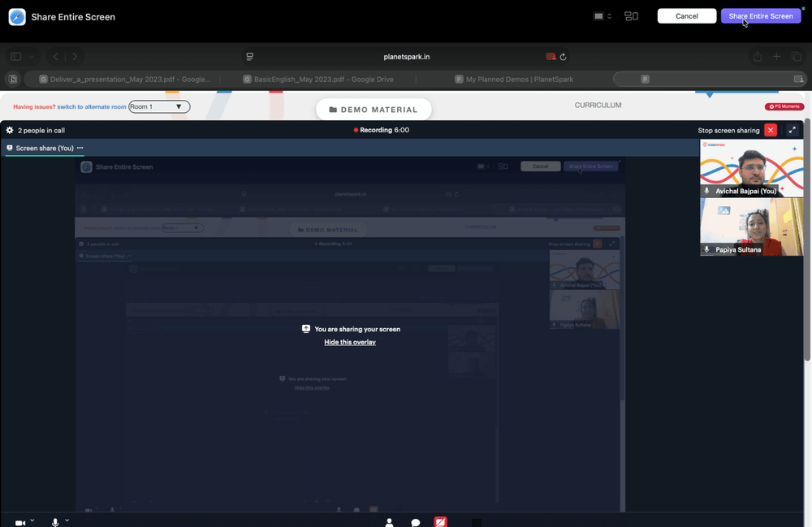Screen dimensions: 812x527
Task: Open Screen share tab options menu
Action: coord(80,148)
